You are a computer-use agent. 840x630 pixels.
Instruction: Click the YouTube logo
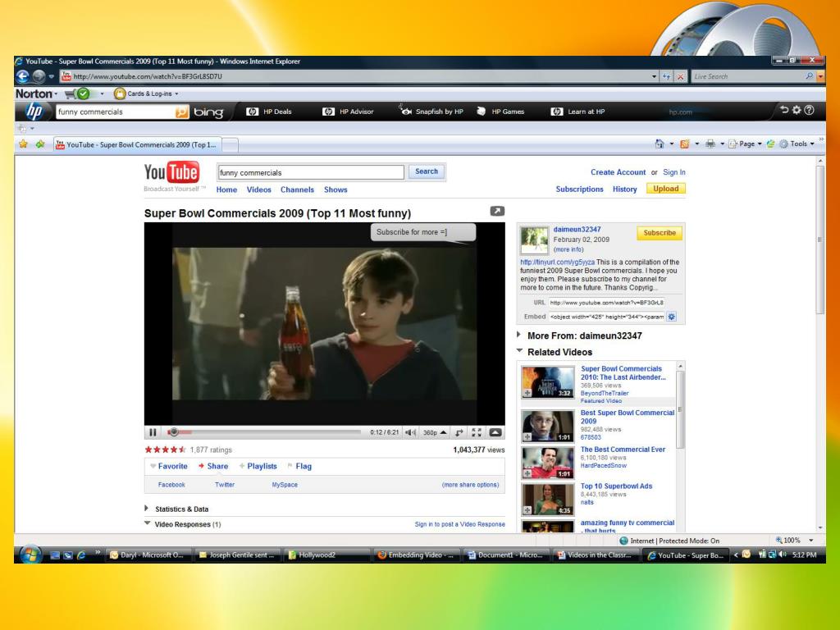171,172
